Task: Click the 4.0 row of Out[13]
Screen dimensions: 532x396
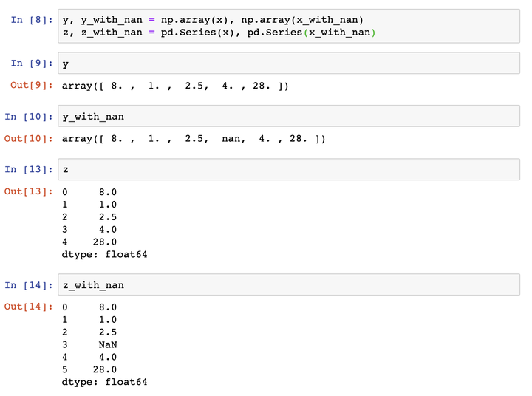Action: coord(89,229)
